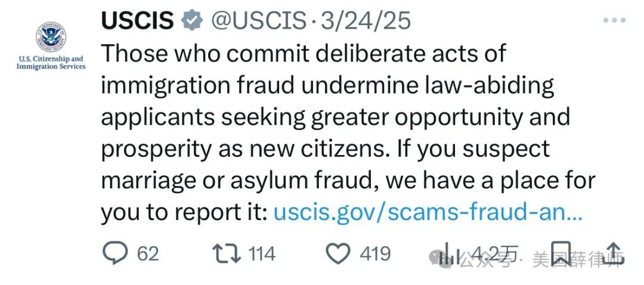The image size is (644, 285).
Task: Open the share arrow icon
Action: [x=613, y=253]
